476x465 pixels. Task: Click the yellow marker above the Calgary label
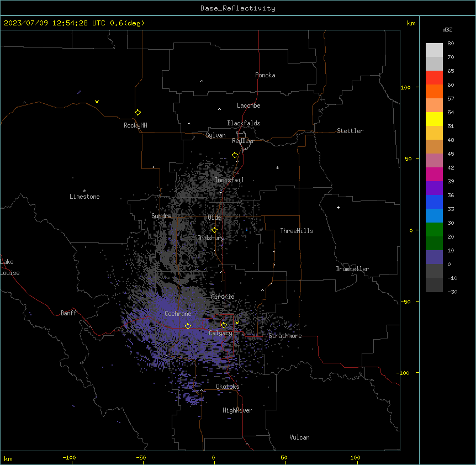[224, 325]
